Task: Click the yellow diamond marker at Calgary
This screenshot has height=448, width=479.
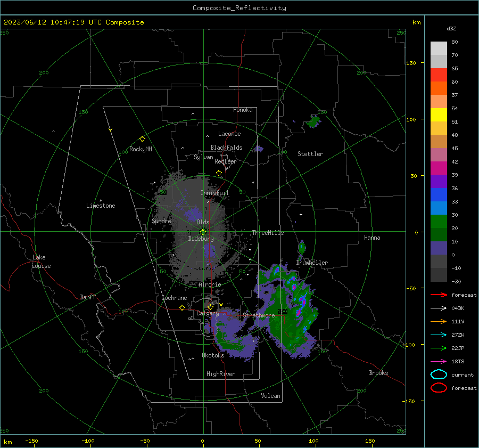Action: click(x=210, y=307)
